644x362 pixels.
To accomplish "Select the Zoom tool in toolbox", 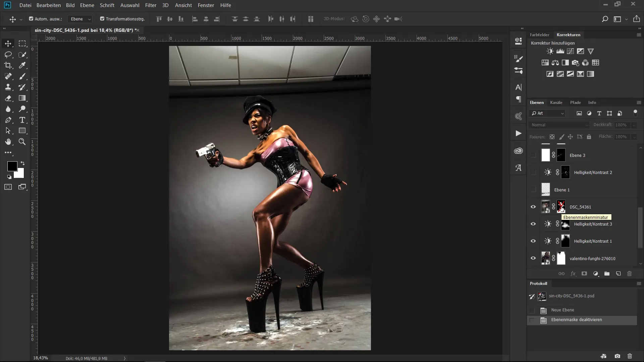I will (x=22, y=142).
